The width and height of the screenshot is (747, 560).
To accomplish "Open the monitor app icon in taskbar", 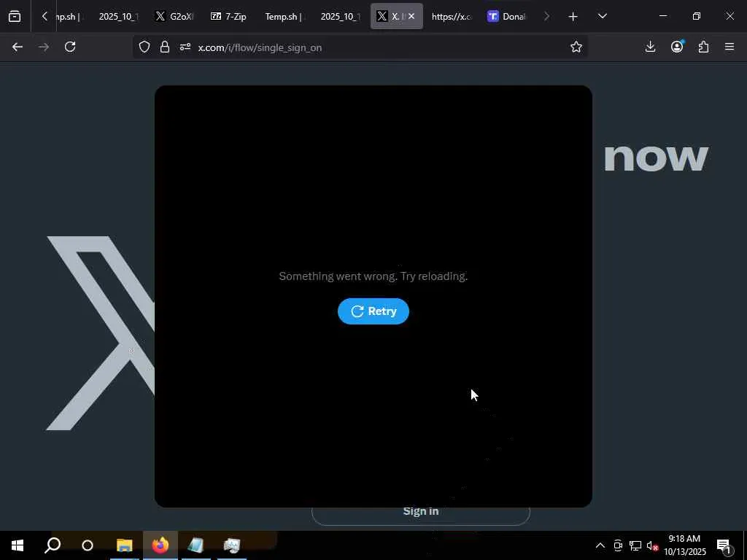I will (232, 545).
